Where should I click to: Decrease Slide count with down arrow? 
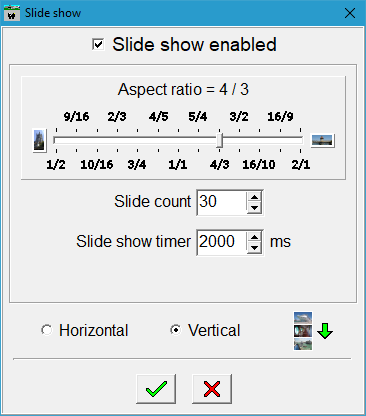click(x=254, y=208)
